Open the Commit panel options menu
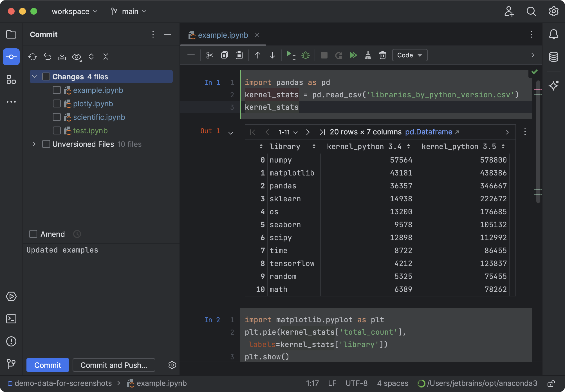Screen dimensions: 565x392 pyautogui.click(x=153, y=34)
